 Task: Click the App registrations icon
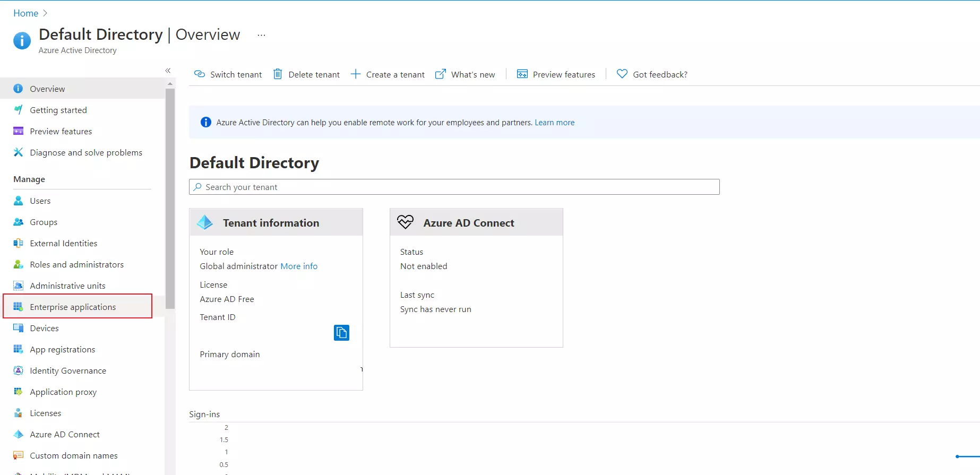point(18,349)
